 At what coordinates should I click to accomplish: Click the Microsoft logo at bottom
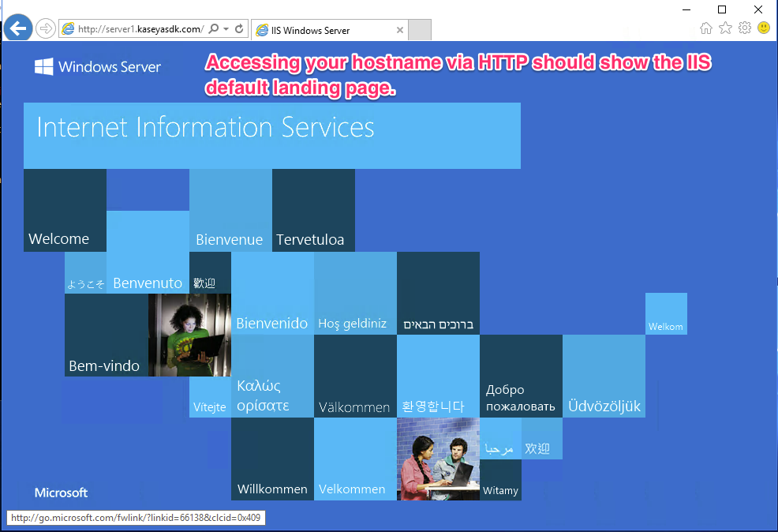(x=61, y=493)
